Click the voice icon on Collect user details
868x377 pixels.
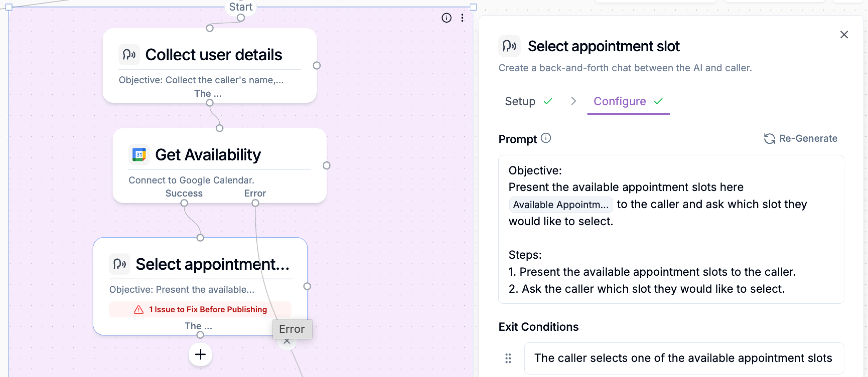click(x=129, y=55)
